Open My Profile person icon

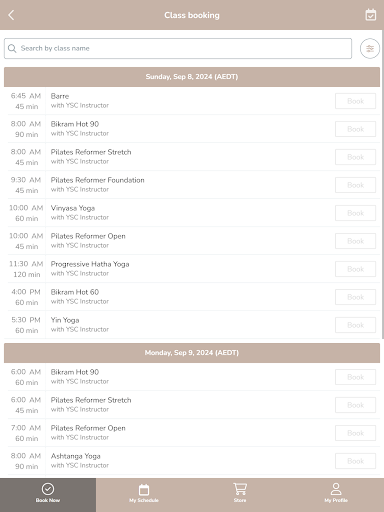tap(336, 489)
